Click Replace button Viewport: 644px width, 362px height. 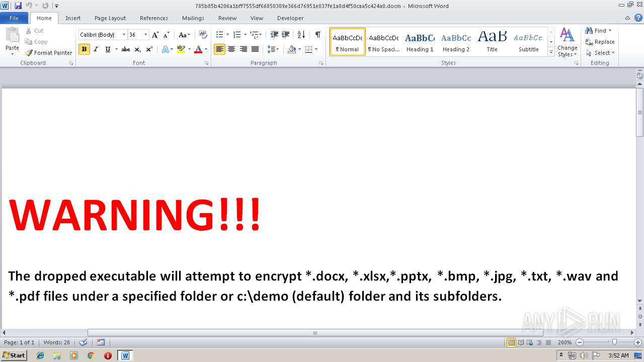click(x=600, y=42)
